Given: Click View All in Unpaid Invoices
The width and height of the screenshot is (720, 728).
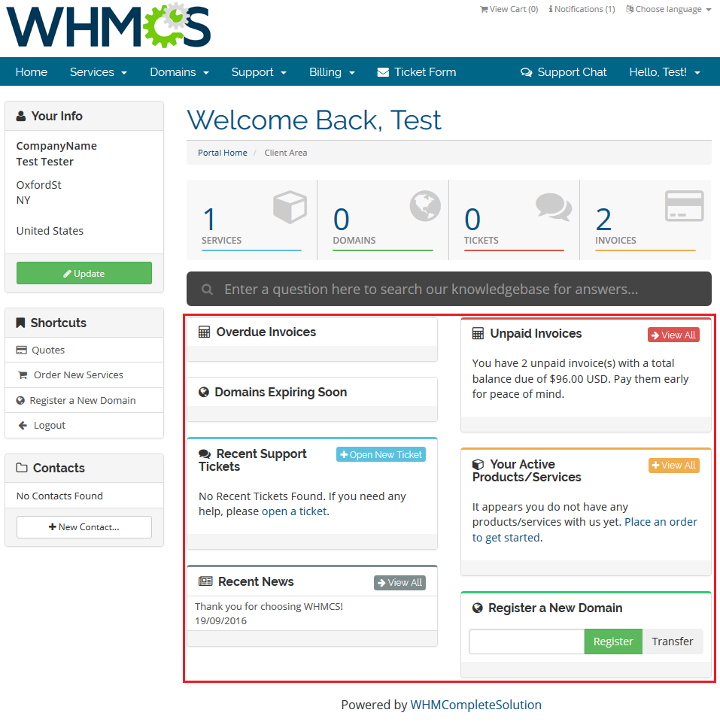Looking at the screenshot, I should tap(673, 335).
